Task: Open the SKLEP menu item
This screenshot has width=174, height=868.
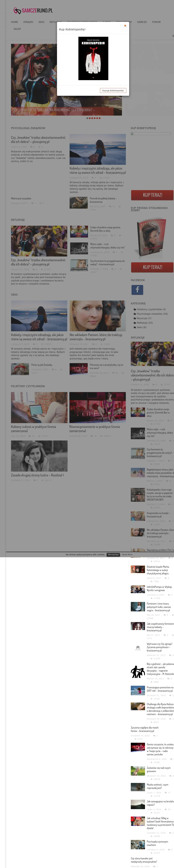Action: pos(17,29)
